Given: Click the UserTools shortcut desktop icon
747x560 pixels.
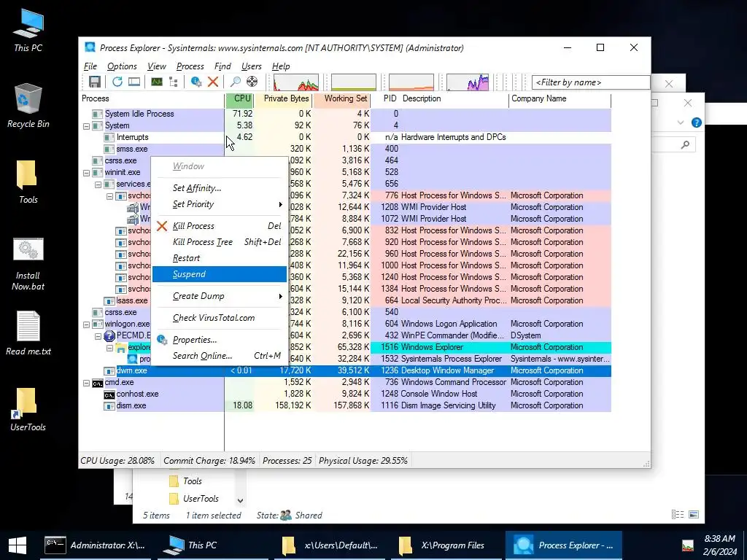Looking at the screenshot, I should [x=28, y=410].
